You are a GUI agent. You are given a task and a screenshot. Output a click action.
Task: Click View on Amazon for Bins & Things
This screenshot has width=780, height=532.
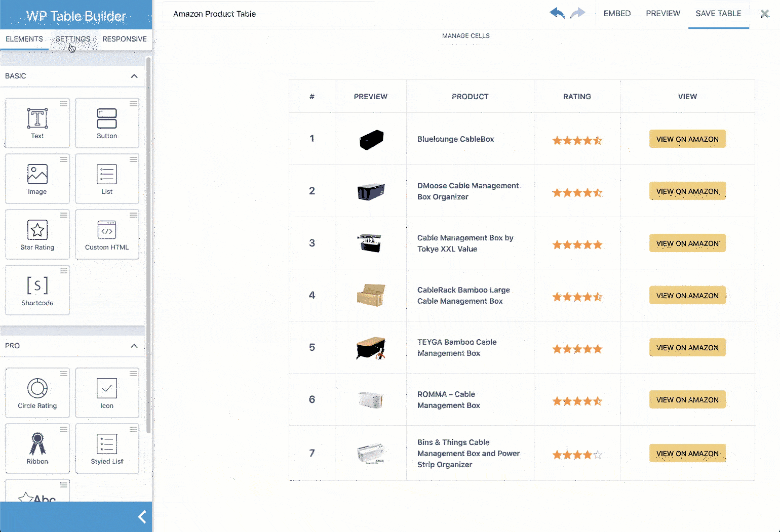[x=687, y=453]
